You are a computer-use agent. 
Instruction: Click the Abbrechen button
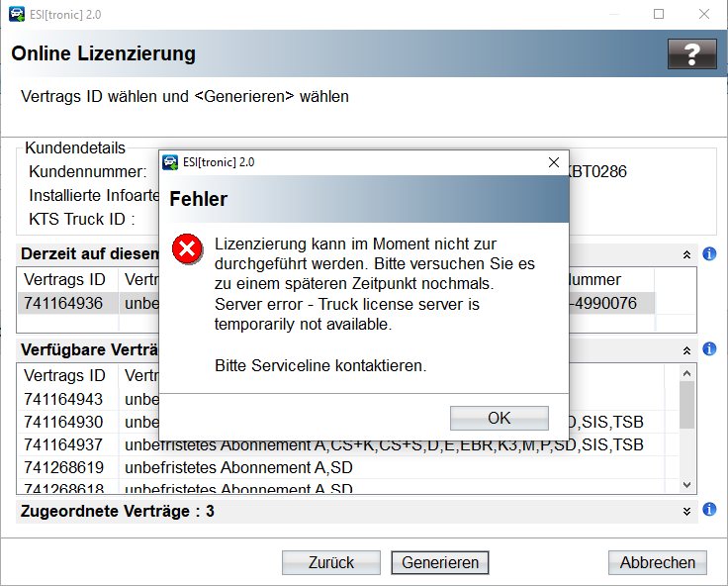pyautogui.click(x=657, y=562)
